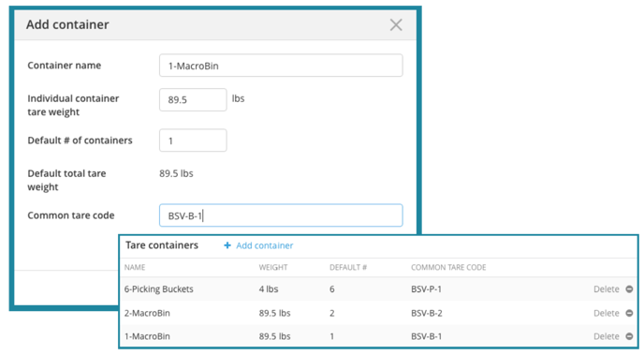
Task: Click the Add container link
Action: [x=265, y=245]
